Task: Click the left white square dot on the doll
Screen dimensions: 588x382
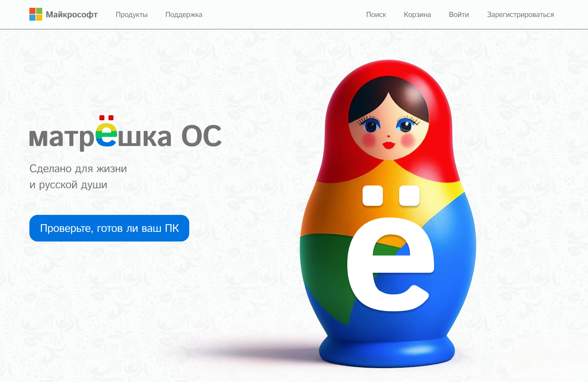Action: click(373, 196)
